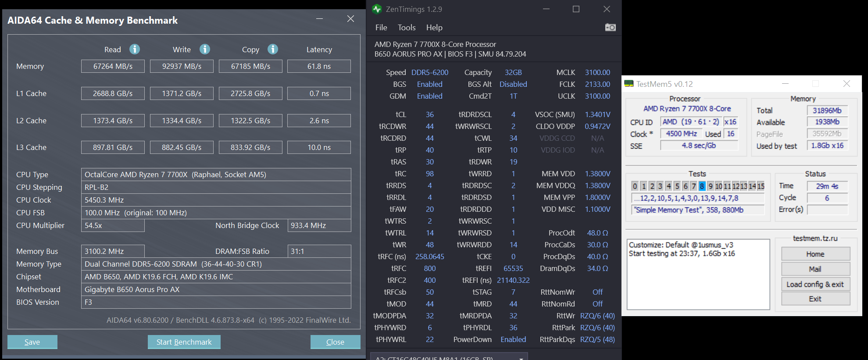Screen dimensions: 868x360
Task: Click the Memory Type field in AIDA64
Action: (216, 264)
